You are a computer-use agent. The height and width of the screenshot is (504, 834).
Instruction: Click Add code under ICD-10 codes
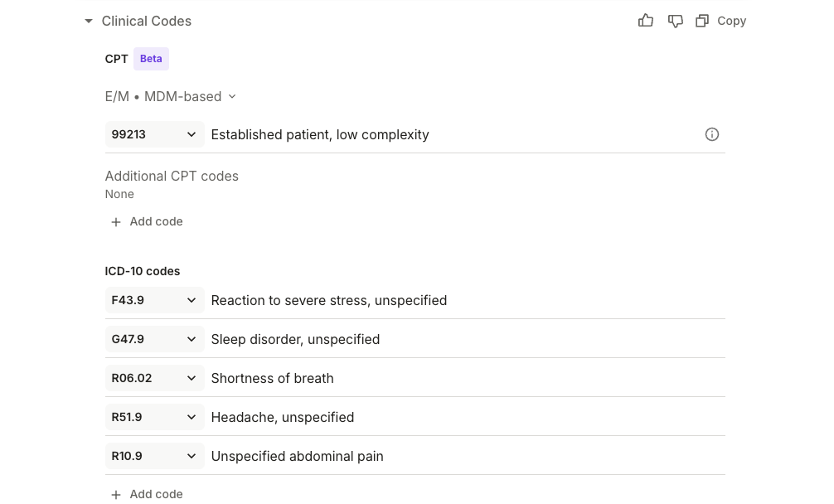pos(156,494)
